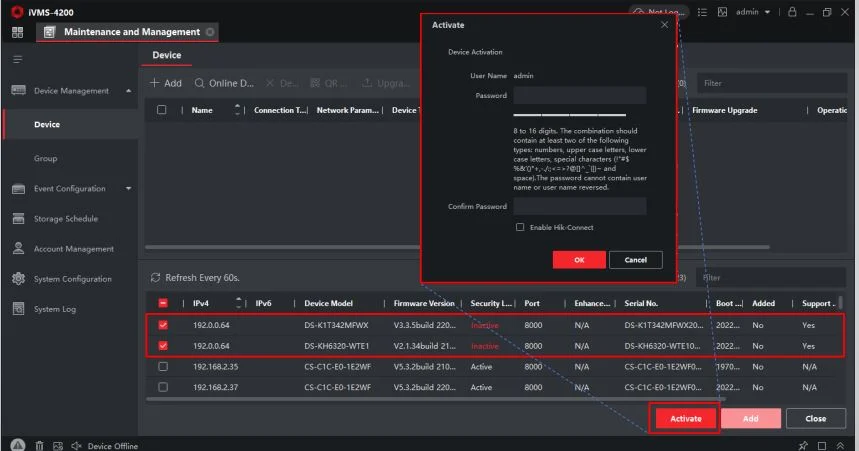Click Online Device search toolbar button

tap(224, 83)
